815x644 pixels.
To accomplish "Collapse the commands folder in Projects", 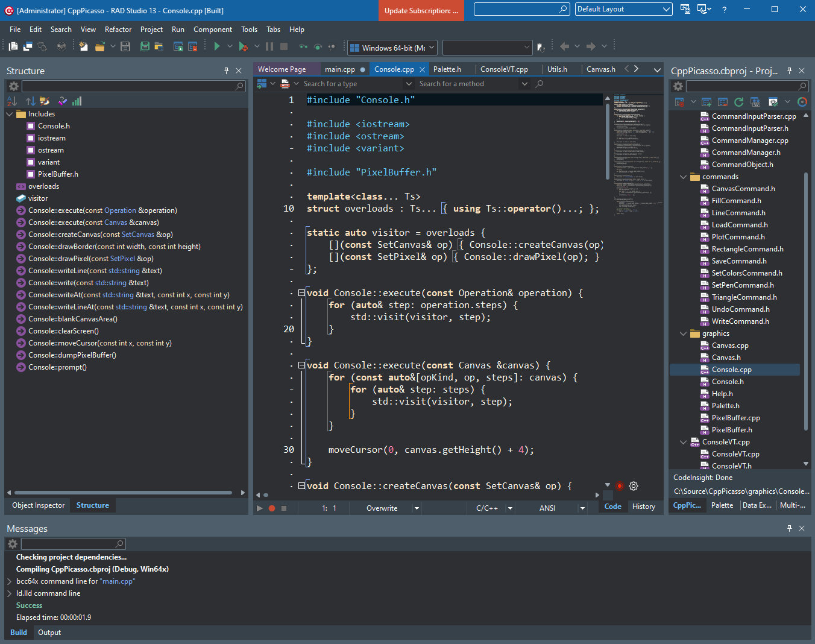I will (683, 177).
